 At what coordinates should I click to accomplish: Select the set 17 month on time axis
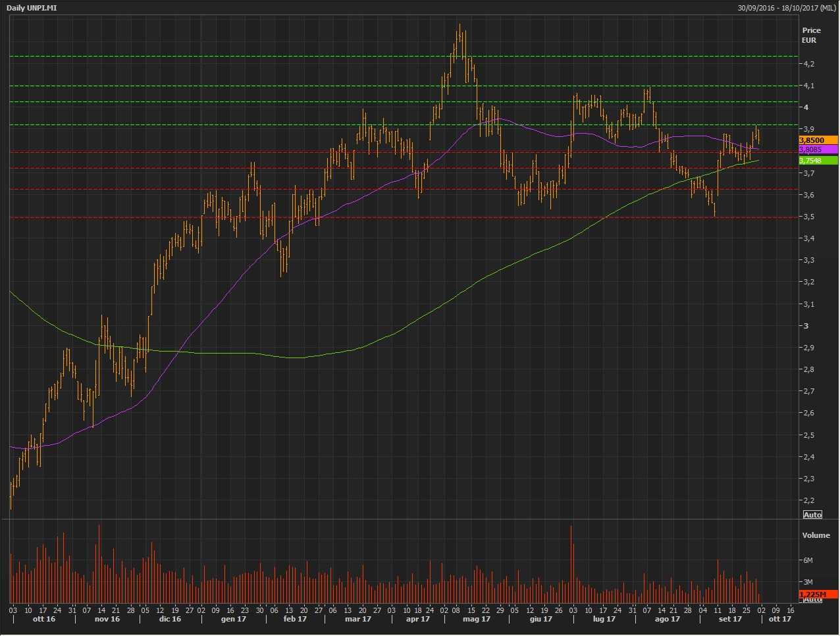pyautogui.click(x=730, y=619)
